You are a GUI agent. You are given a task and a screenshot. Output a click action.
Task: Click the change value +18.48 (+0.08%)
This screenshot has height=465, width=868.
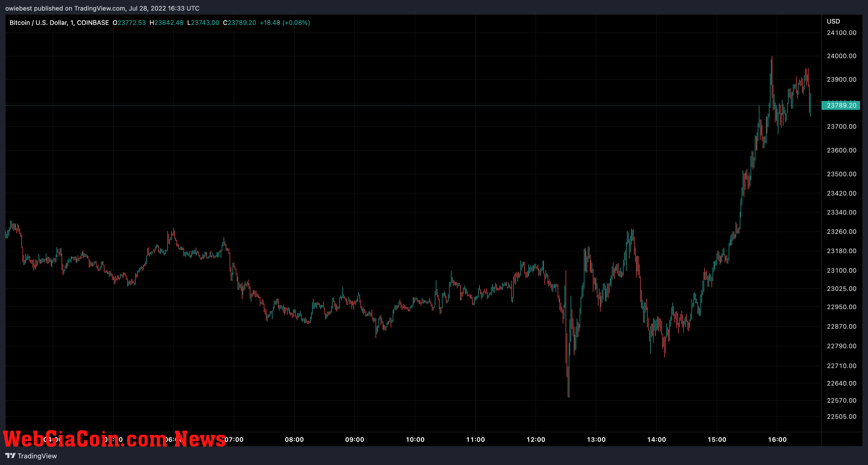[x=285, y=22]
